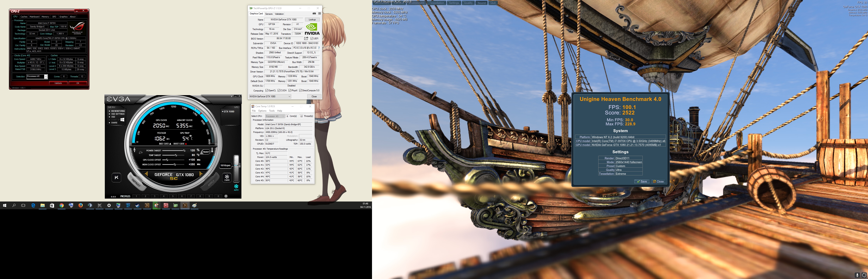Screen dimensions: 868x279
Task: Toggle OSD in EVGA menu
Action: coord(112,117)
